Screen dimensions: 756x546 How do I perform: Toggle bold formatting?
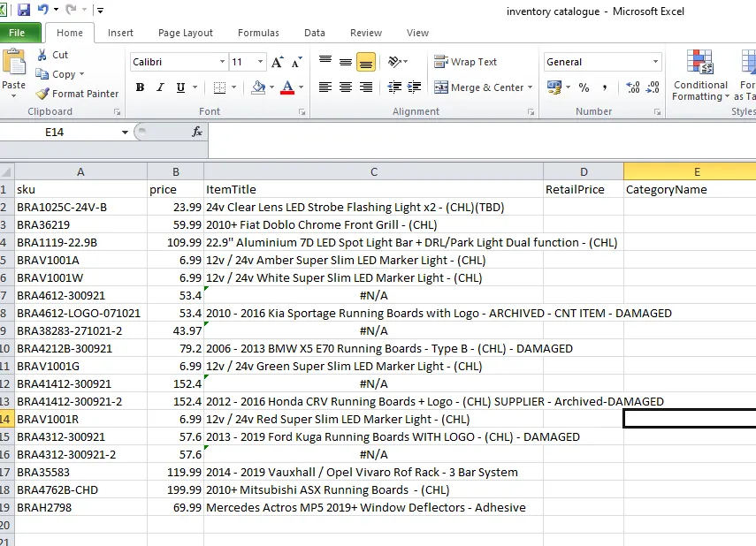140,87
